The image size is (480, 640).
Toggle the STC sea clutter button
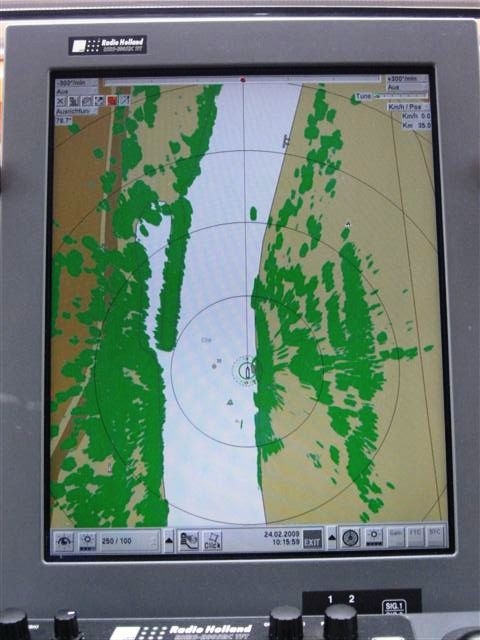coord(435,536)
